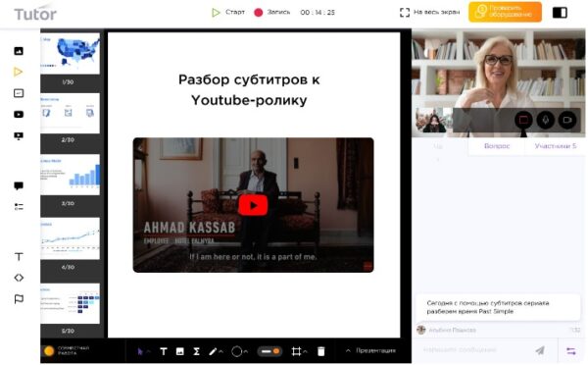Open slide thumbnail 3/30 with bar chart
588x365 pixels.
71,175
